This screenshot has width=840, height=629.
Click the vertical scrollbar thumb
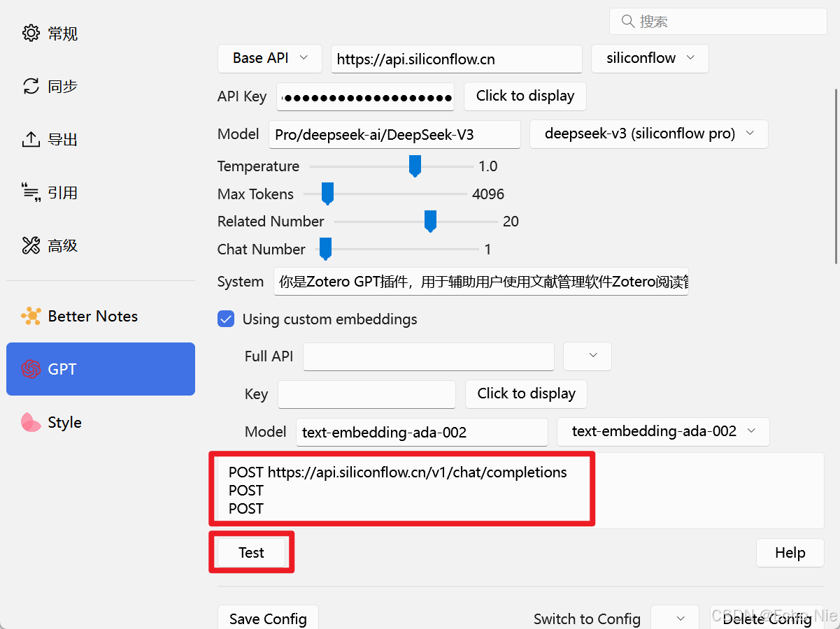pyautogui.click(x=835, y=176)
